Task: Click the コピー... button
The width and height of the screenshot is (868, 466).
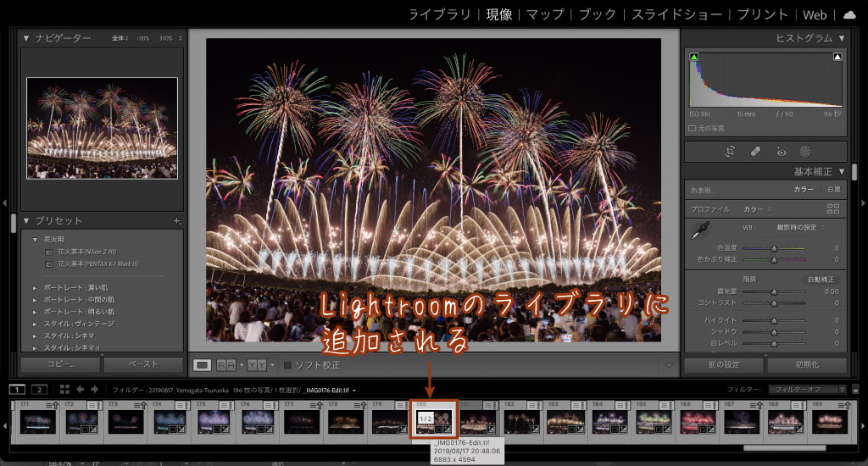Action: click(x=60, y=364)
